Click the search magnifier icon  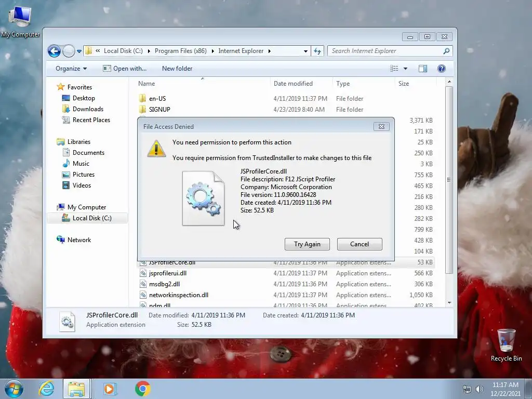[446, 51]
